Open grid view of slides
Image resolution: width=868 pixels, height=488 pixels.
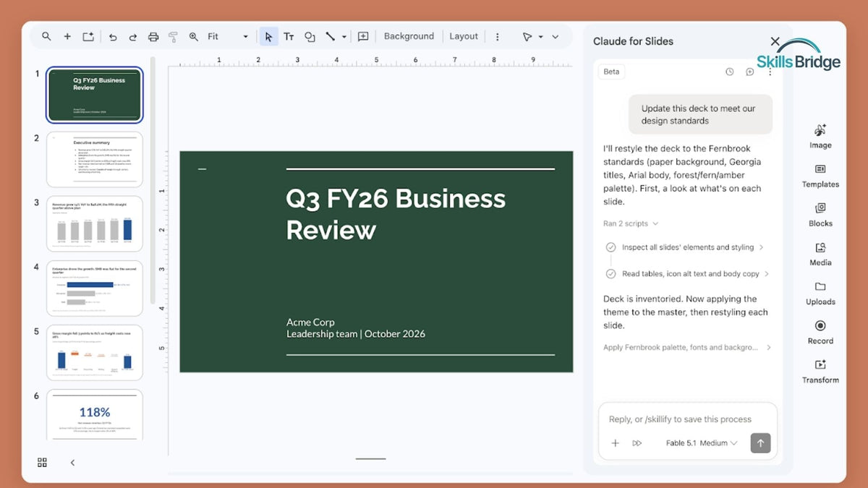[42, 463]
